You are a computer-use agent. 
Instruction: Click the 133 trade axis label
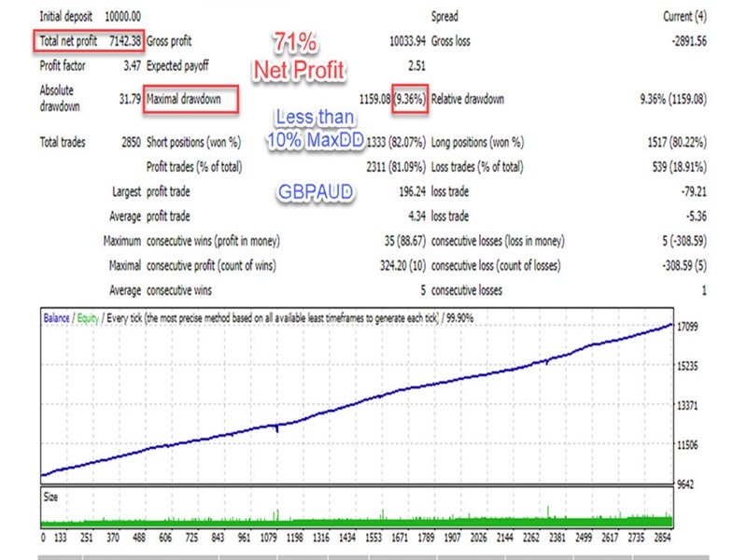(x=61, y=538)
